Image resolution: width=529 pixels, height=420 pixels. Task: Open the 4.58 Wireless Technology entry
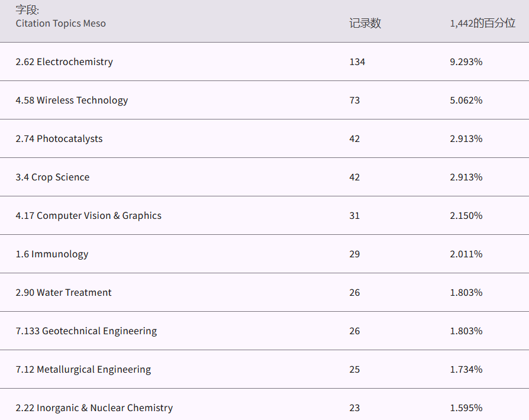click(x=72, y=101)
